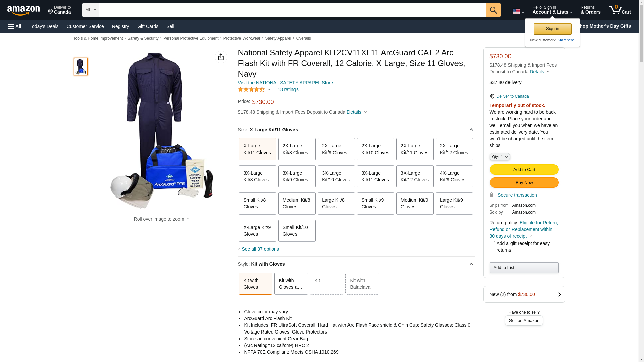The height and width of the screenshot is (362, 644).
Task: Click the Amazon logo
Action: (23, 10)
